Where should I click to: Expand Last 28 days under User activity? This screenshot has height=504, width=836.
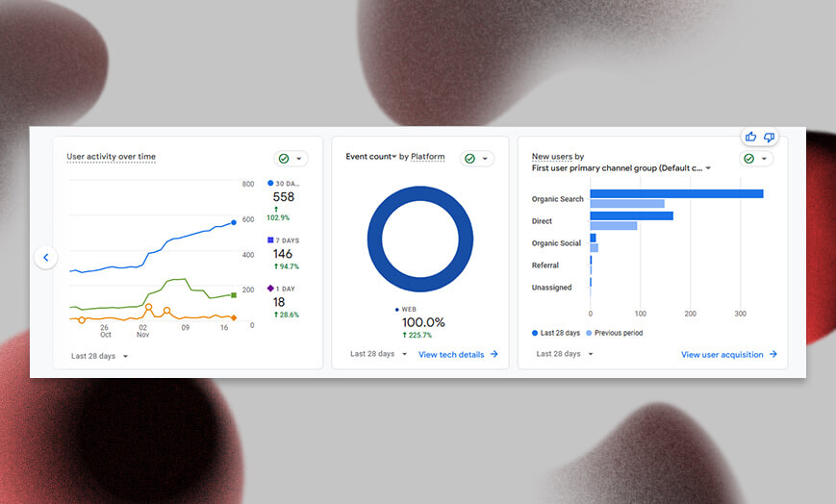99,356
